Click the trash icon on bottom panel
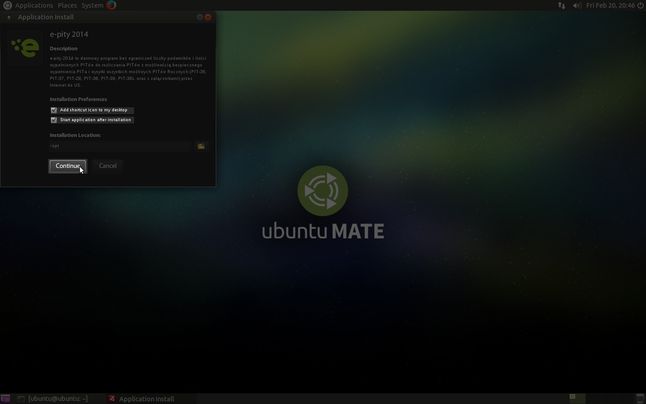This screenshot has width=646, height=404. 640,398
